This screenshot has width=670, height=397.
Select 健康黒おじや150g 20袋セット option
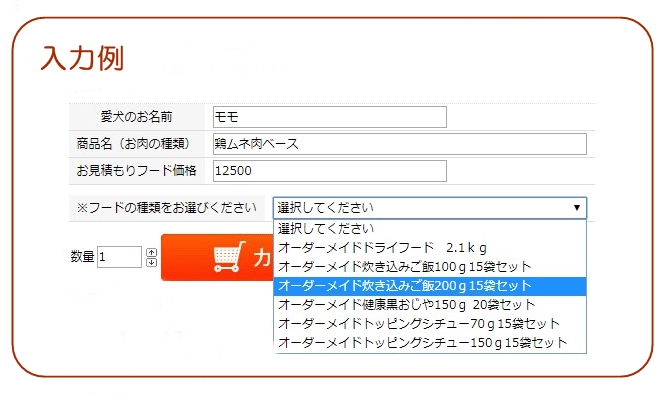429,305
